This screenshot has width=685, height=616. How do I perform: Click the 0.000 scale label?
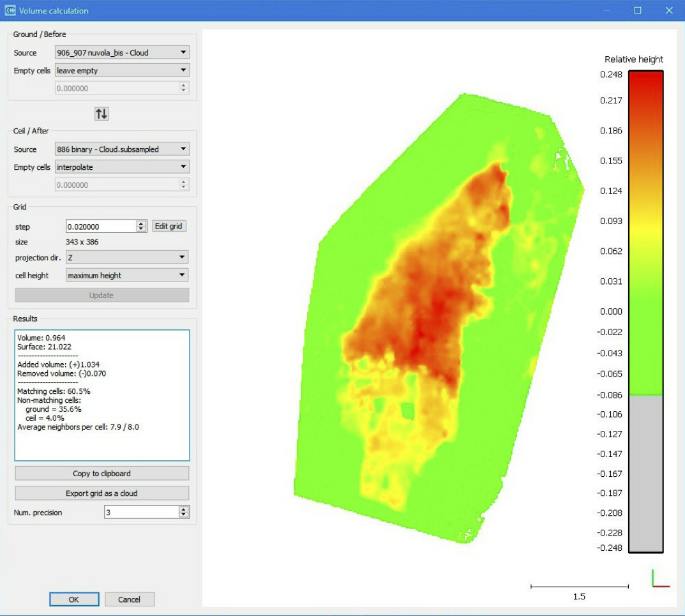pos(611,312)
